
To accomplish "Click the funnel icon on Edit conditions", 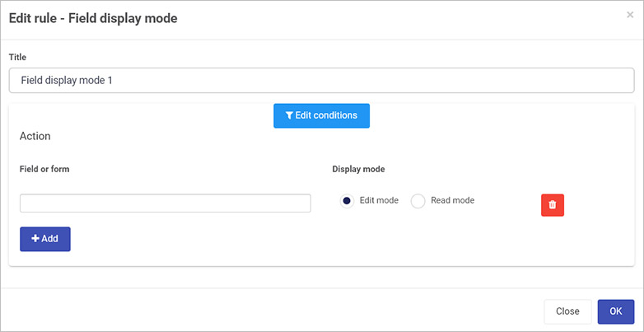I will coord(290,115).
